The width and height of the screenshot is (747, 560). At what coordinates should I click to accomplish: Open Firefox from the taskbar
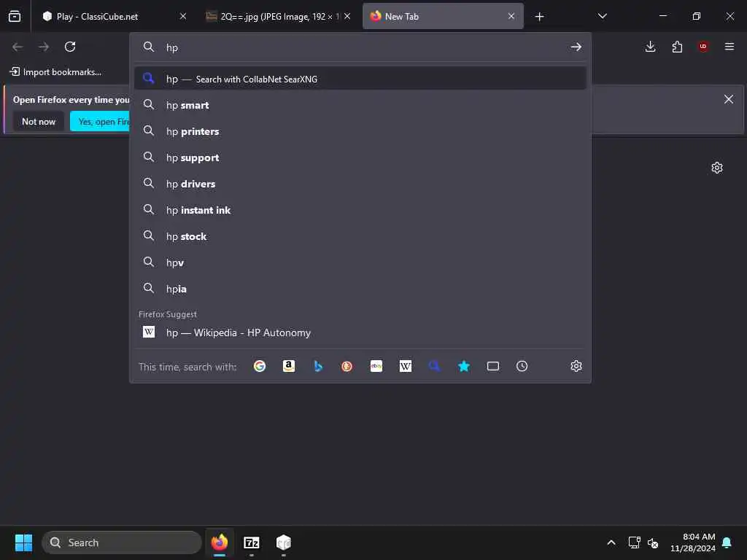tap(220, 542)
